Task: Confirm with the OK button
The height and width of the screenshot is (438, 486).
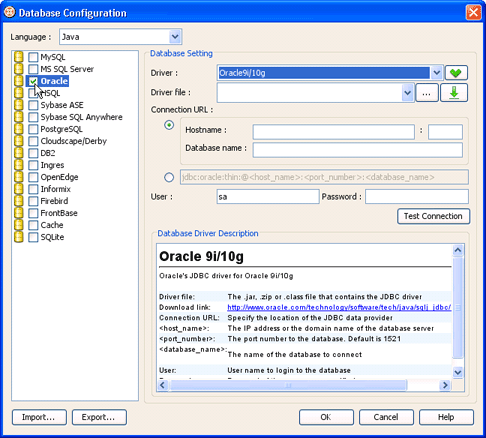Action: pyautogui.click(x=326, y=417)
